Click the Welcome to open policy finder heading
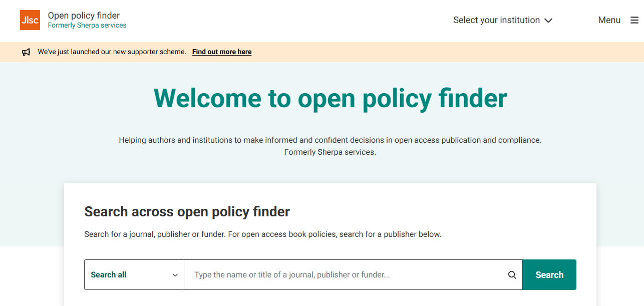644x306 pixels. [330, 98]
